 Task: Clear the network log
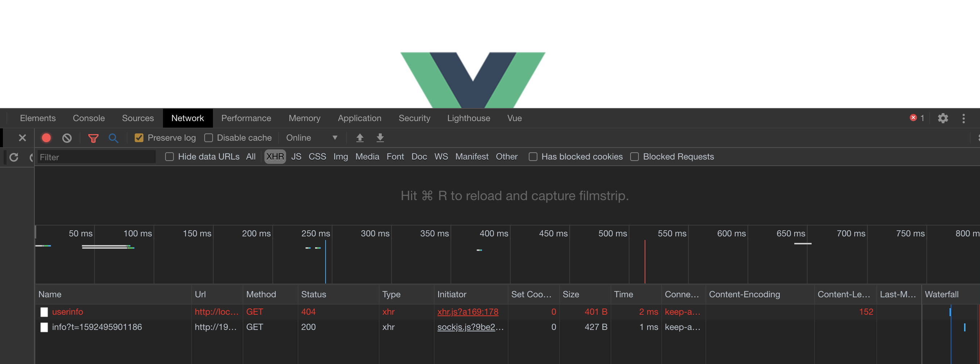click(x=67, y=138)
